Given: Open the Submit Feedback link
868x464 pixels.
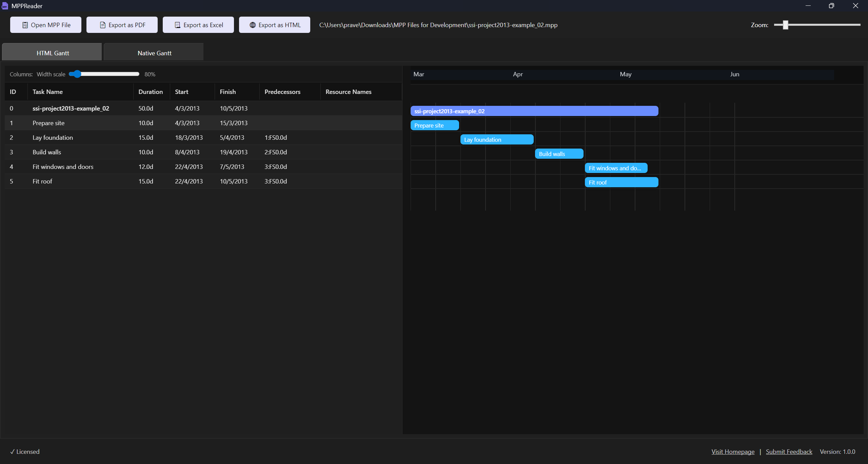Looking at the screenshot, I should [789, 452].
